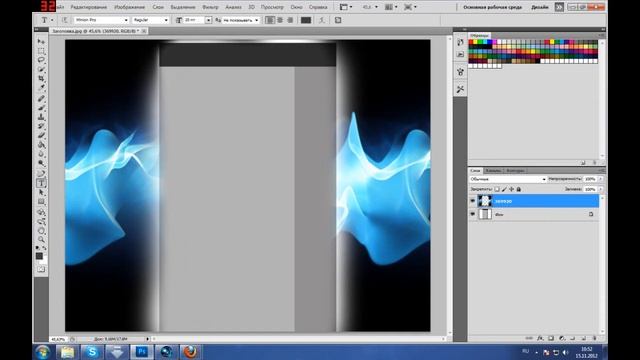Toggle the character and paragraph panel icon
Screen dimensions: 640x360
click(338, 20)
